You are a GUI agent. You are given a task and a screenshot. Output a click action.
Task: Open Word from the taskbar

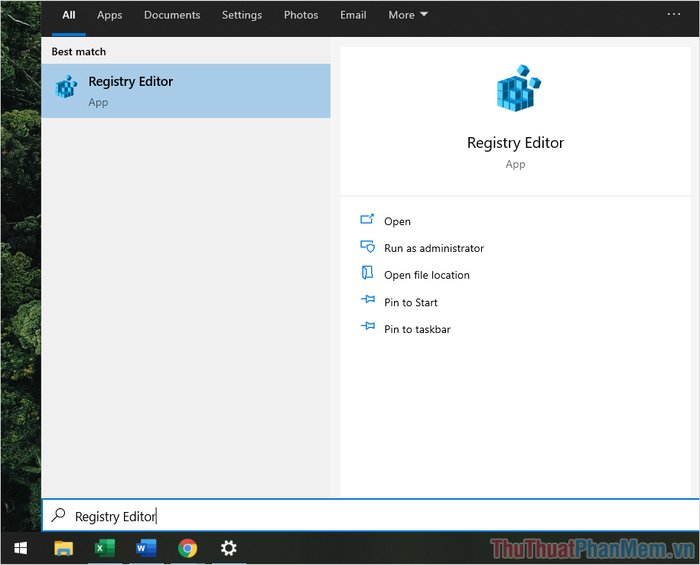coord(146,548)
